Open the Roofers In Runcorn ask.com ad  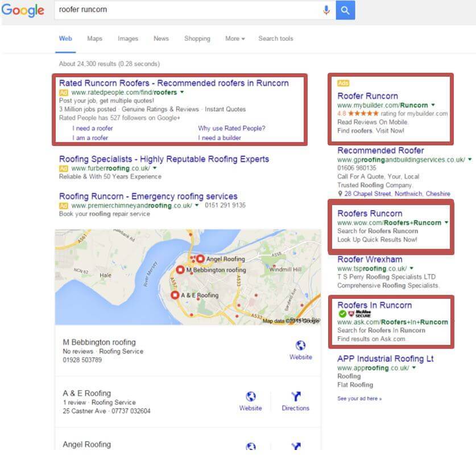pyautogui.click(x=375, y=305)
